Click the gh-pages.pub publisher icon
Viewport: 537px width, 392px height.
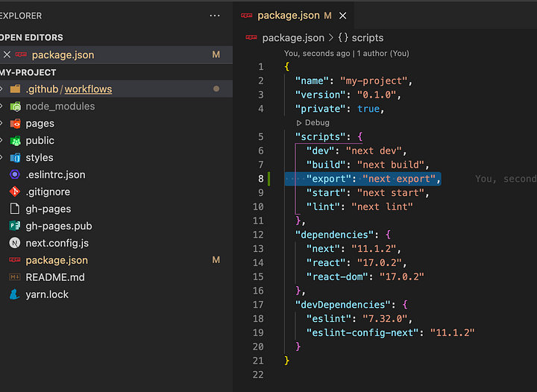[15, 226]
